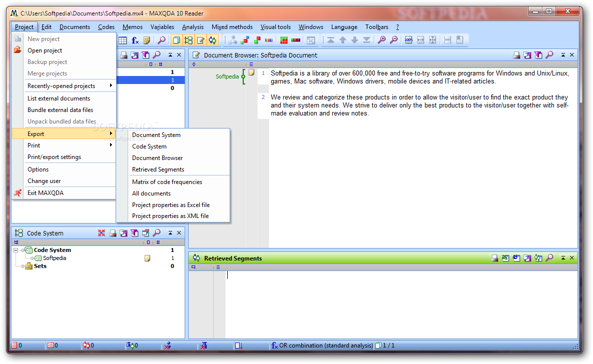Image resolution: width=593 pixels, height=364 pixels.
Task: Toggle the Document Browser window toolbar button
Action: coord(201,40)
